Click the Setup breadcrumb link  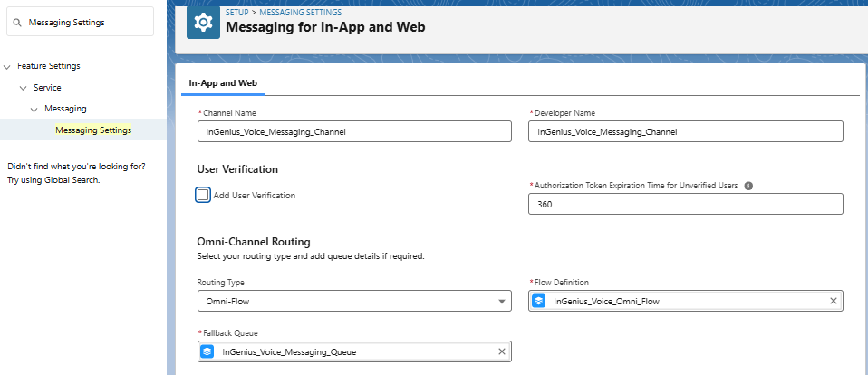click(x=238, y=12)
